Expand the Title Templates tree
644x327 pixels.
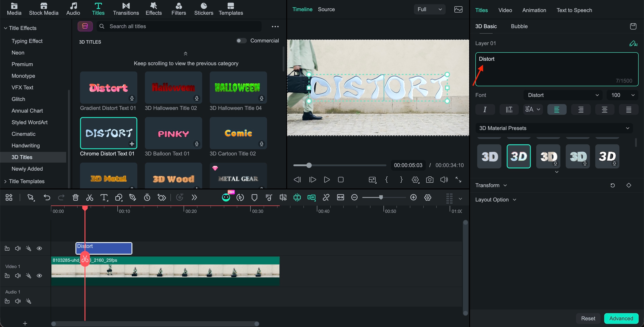[x=5, y=181]
